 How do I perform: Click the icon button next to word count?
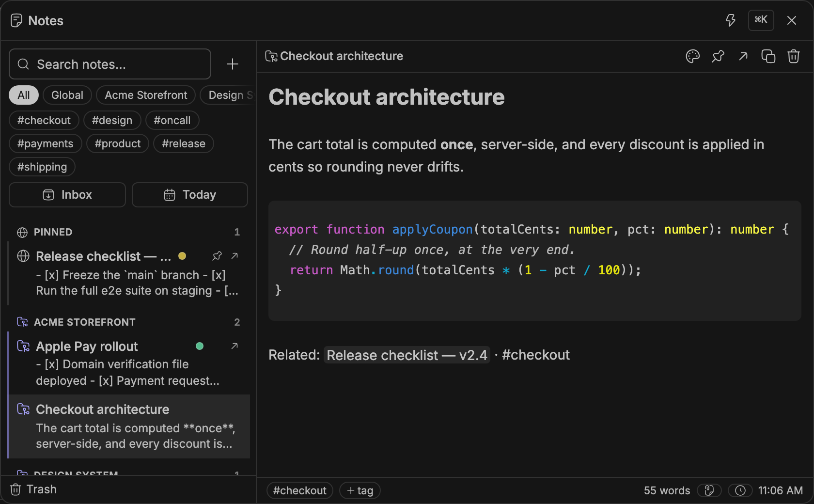[709, 490]
